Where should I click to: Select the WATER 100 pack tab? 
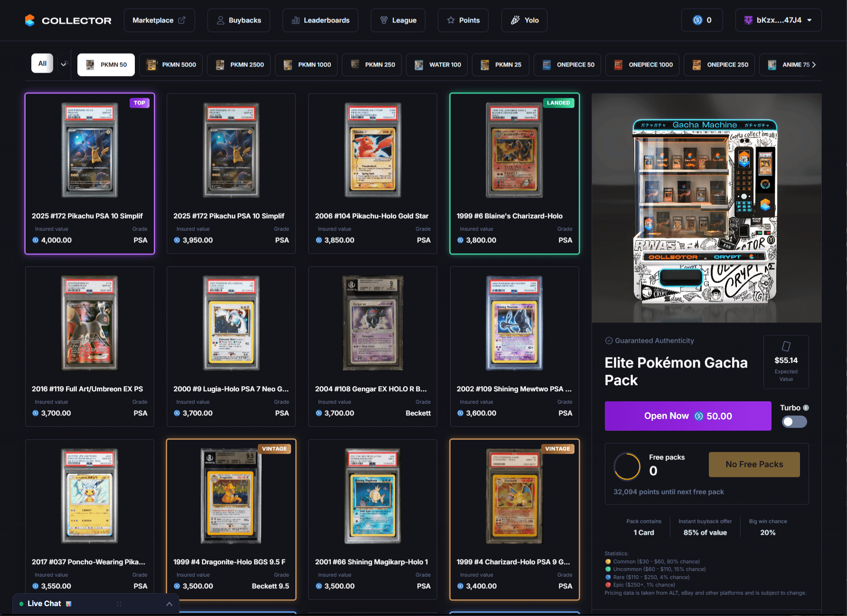(x=437, y=65)
